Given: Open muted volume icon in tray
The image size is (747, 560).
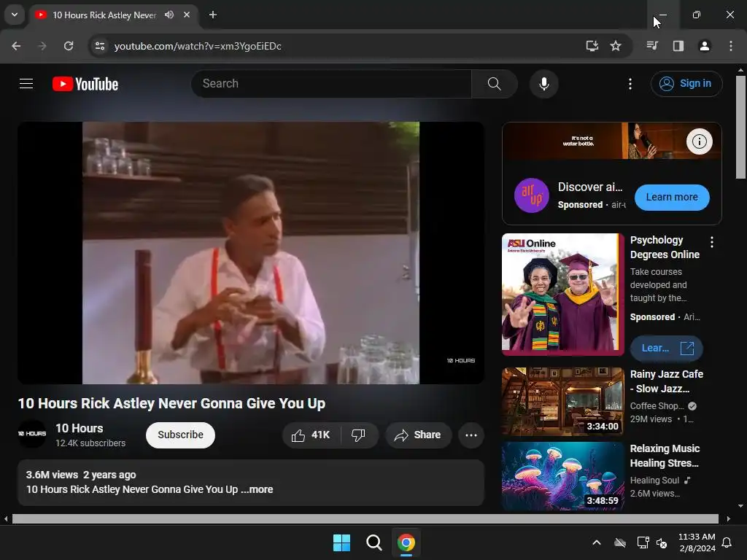Looking at the screenshot, I should [x=662, y=542].
